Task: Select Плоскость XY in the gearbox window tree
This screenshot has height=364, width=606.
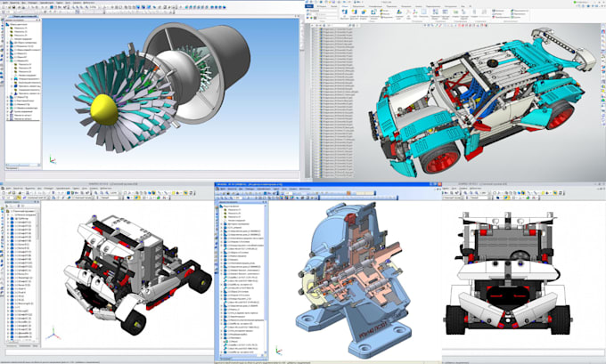Action: (233, 210)
